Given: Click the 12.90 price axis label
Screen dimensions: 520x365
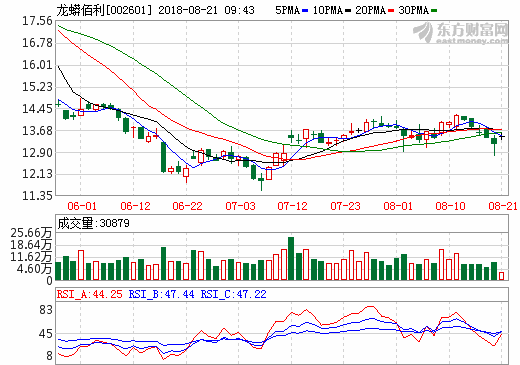Looking at the screenshot, I should coord(37,153).
